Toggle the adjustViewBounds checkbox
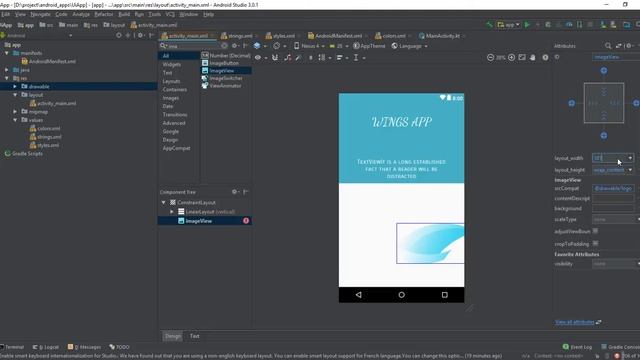640x360 pixels. click(x=596, y=231)
